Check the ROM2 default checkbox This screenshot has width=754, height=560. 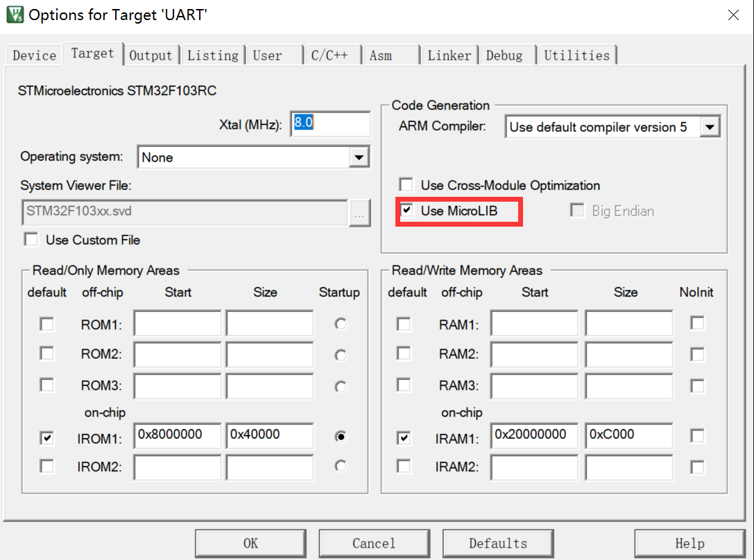[46, 354]
